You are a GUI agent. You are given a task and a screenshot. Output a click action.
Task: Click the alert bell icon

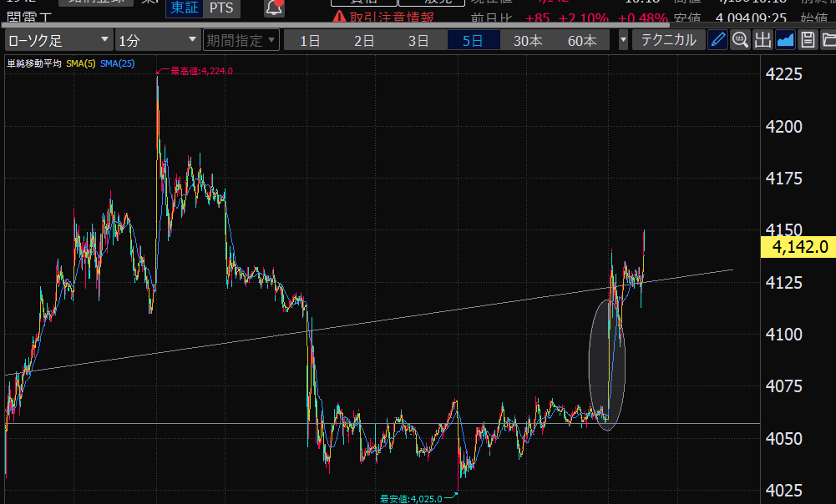[x=274, y=8]
